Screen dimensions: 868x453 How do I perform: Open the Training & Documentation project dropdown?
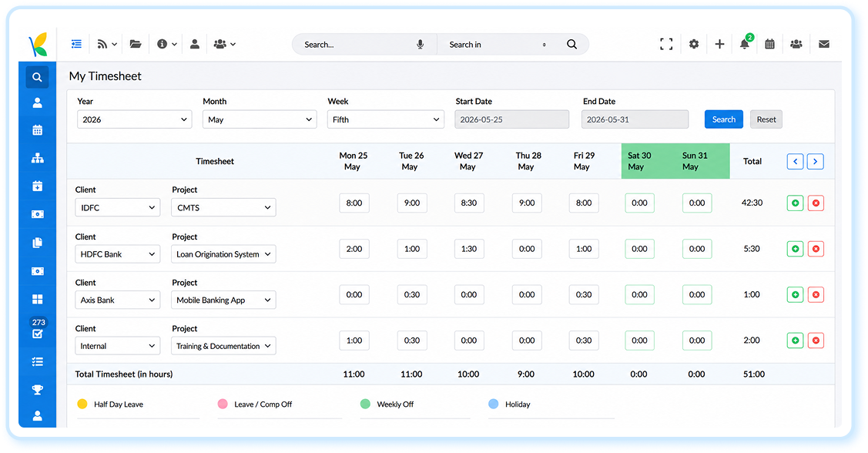223,346
